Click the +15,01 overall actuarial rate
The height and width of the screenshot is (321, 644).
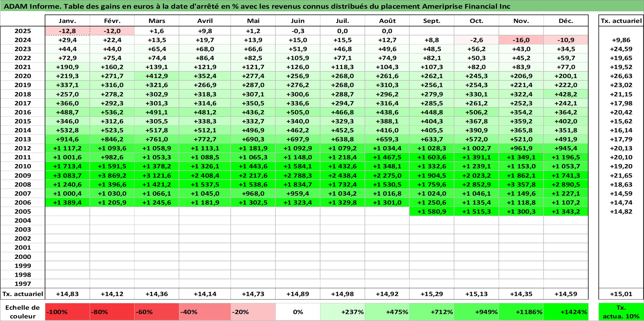click(621, 294)
